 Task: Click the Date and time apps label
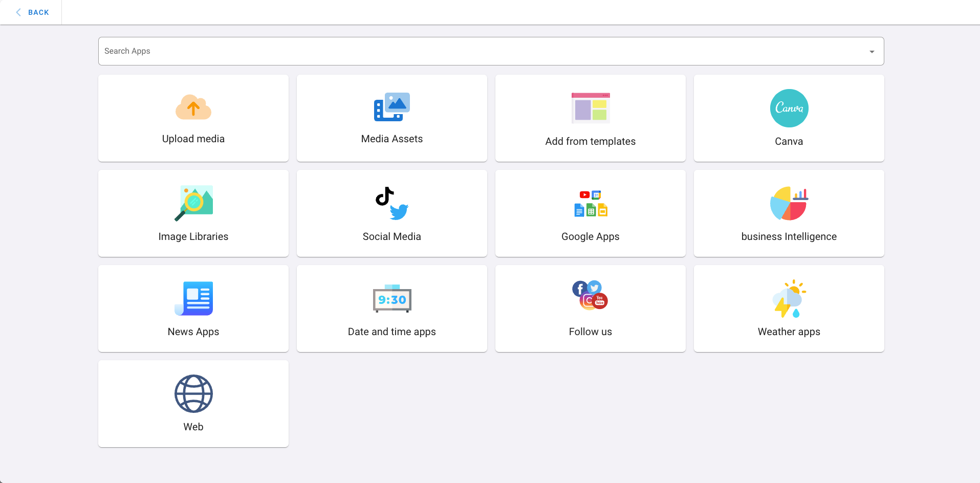(392, 332)
